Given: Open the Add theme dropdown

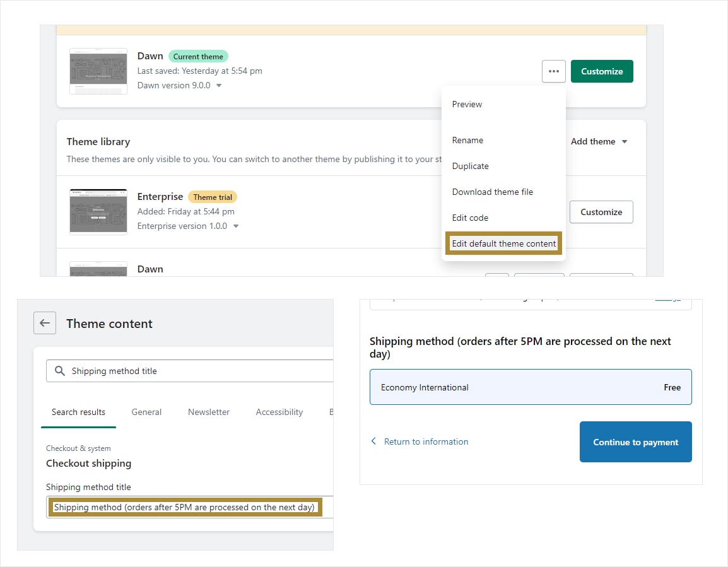Looking at the screenshot, I should [x=599, y=141].
